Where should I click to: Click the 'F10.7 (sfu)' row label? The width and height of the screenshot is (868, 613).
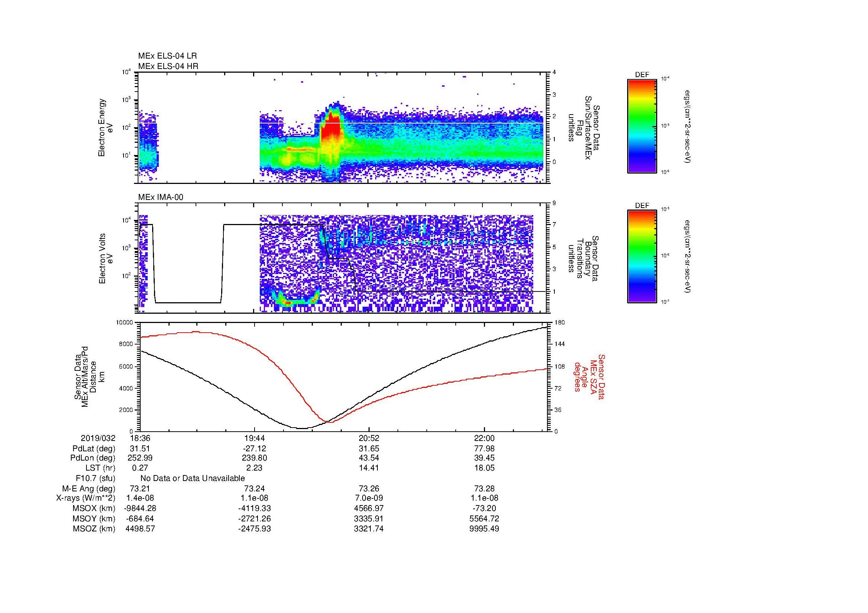click(x=95, y=478)
